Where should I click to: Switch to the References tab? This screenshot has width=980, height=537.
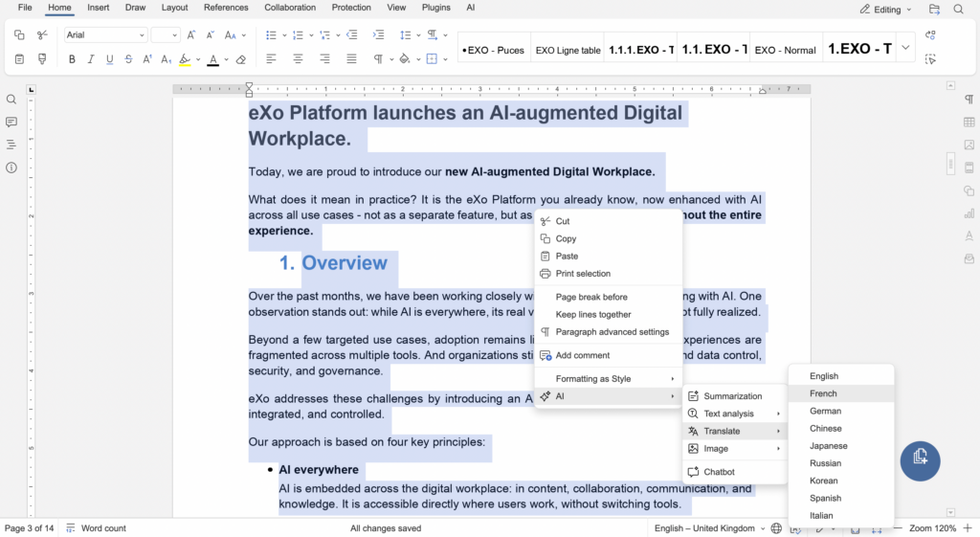click(x=226, y=8)
